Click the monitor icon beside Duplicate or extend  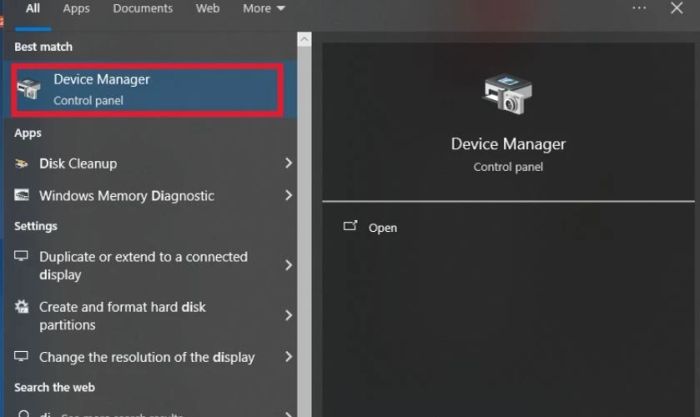[21, 256]
